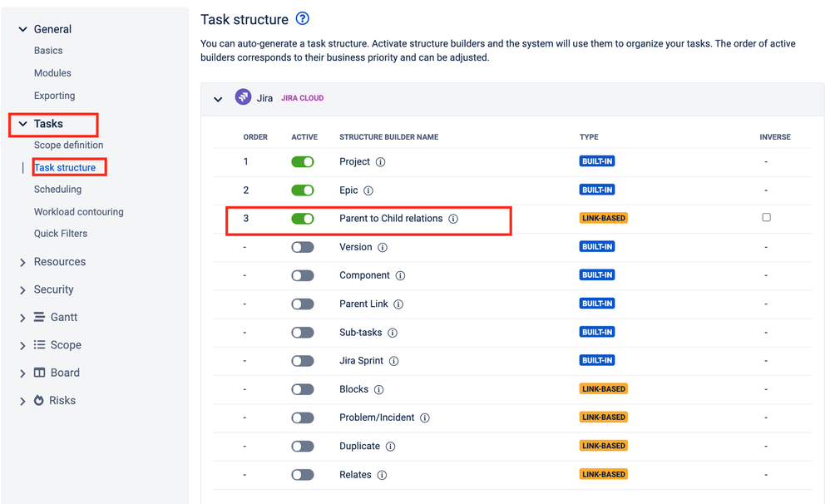Screen dimensions: 830x504
Task: Open Scope definition in the sidebar
Action: (x=68, y=145)
